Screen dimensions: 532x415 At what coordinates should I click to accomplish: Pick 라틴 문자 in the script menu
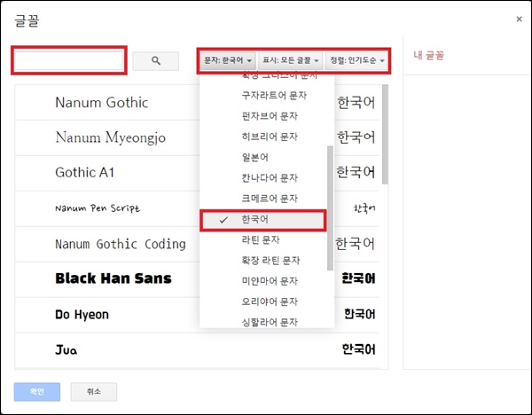tap(263, 240)
